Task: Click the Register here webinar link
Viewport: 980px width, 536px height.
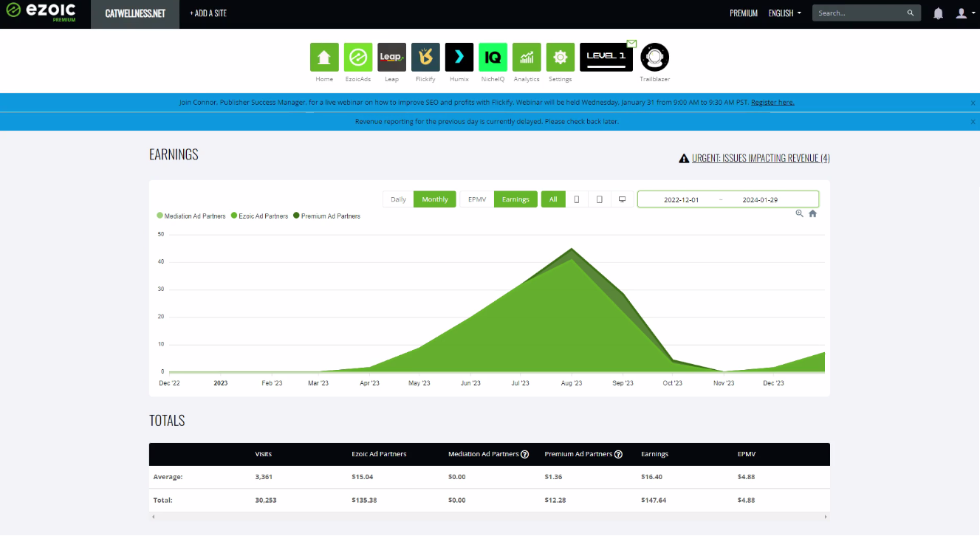Action: [x=772, y=103]
